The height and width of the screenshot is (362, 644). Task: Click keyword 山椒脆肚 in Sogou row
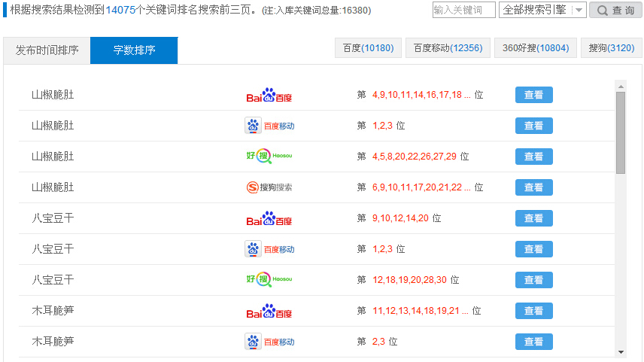[53, 187]
